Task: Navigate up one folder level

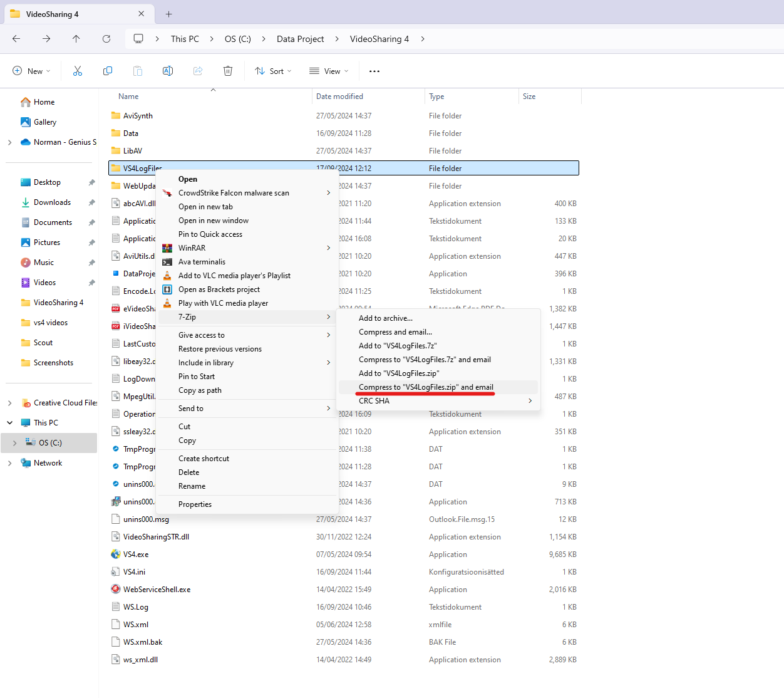Action: tap(76, 39)
